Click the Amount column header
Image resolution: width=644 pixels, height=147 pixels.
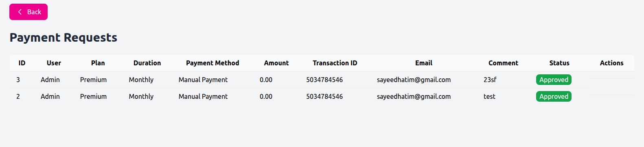(276, 63)
